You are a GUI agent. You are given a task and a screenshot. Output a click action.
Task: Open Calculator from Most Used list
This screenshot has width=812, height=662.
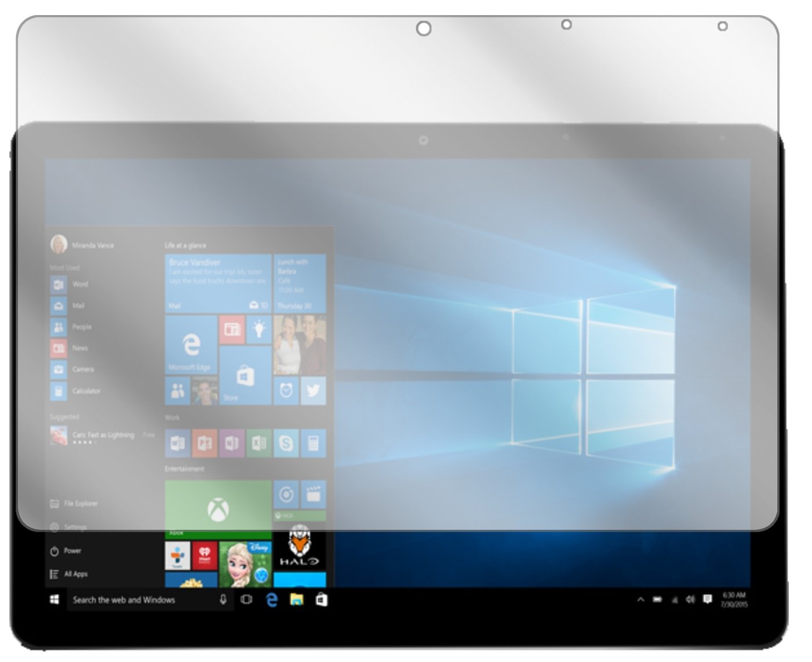tap(76, 391)
